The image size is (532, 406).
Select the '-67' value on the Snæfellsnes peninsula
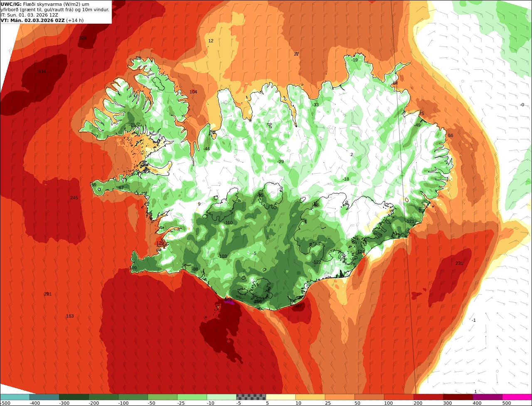point(121,188)
